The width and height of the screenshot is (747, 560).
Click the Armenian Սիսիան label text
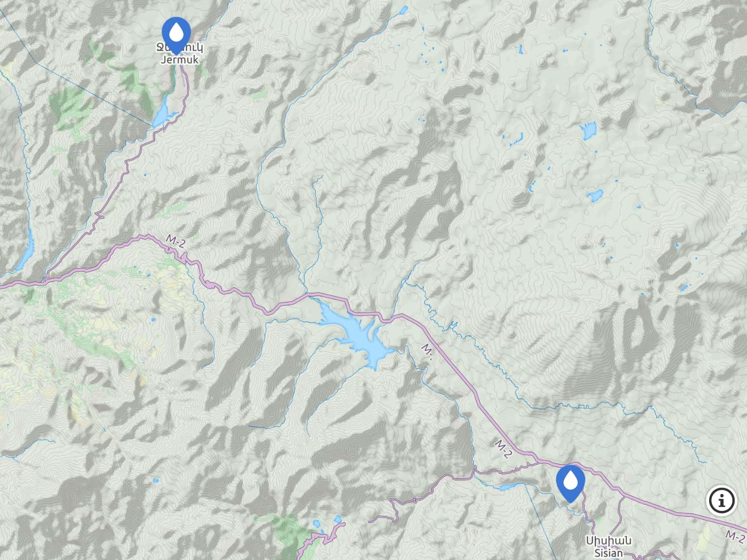coord(608,541)
